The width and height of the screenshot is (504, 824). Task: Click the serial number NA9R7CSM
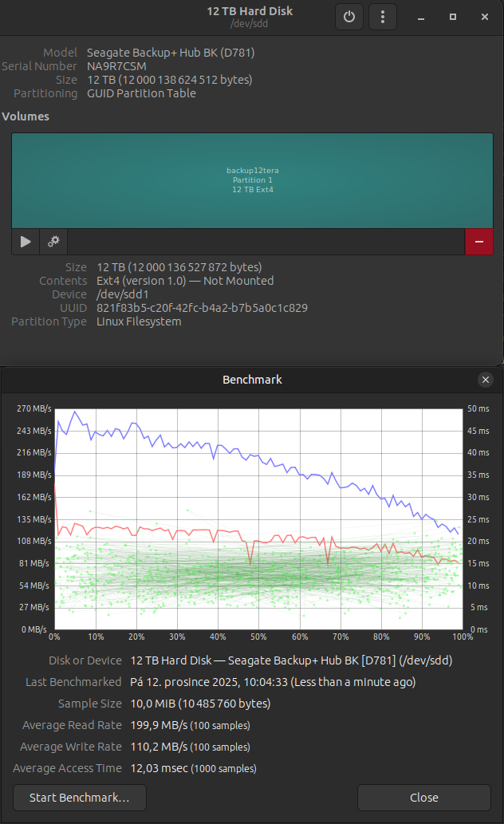point(116,66)
